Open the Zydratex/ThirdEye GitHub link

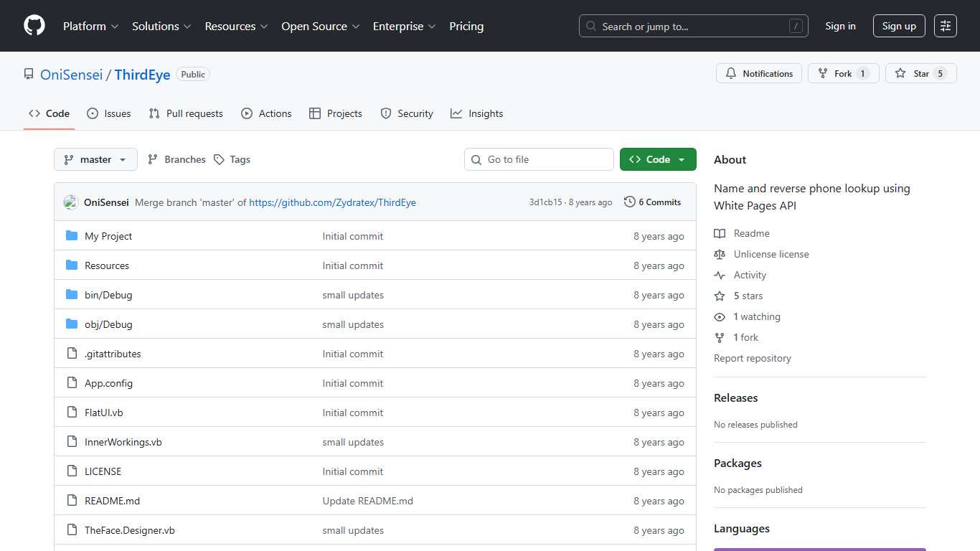coord(332,202)
